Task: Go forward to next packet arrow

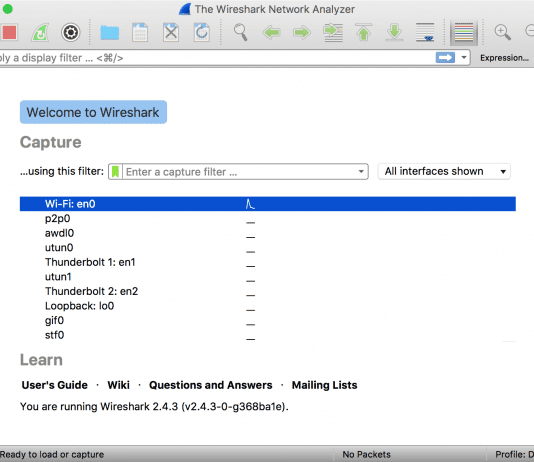Action: [302, 33]
